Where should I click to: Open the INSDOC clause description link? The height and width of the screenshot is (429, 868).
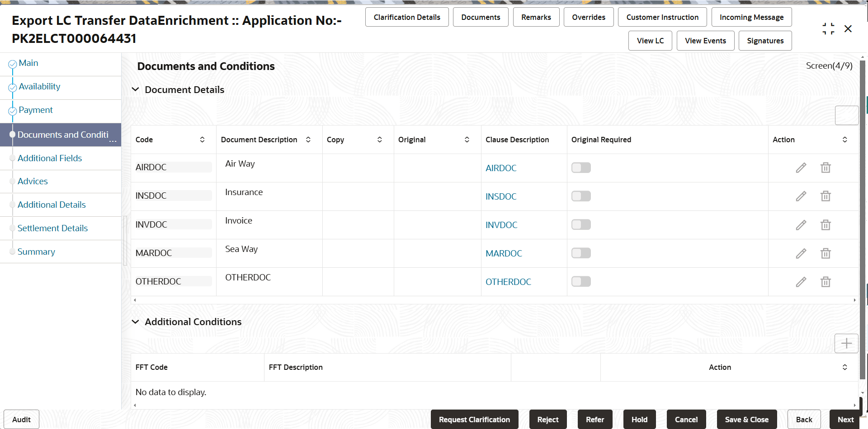tap(500, 196)
